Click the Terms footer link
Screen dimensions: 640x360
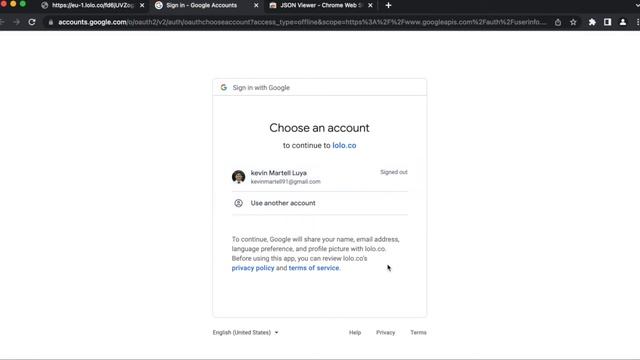418,332
